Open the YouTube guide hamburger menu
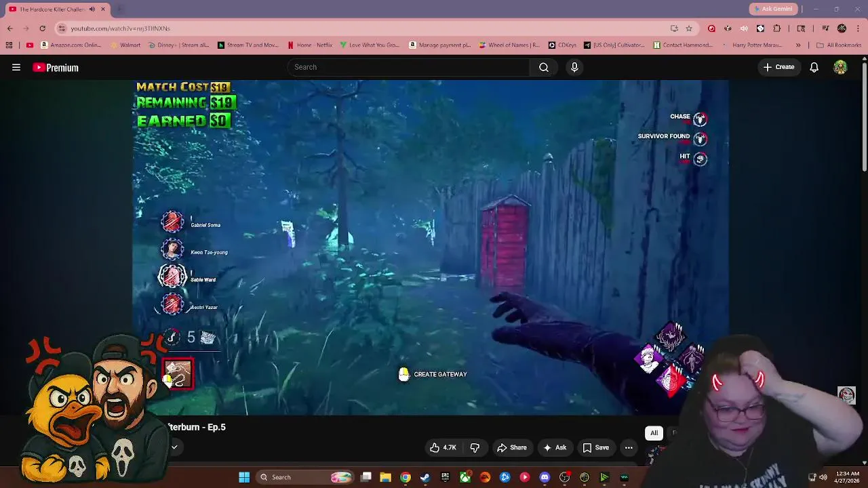The width and height of the screenshot is (868, 488). coord(16,67)
